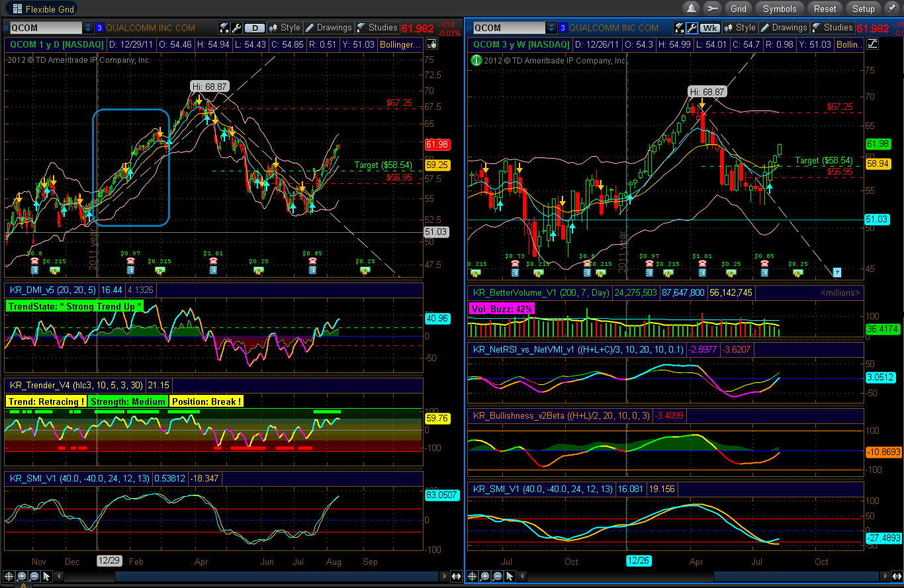Expand the symbol dropdown arrow in right chart
This screenshot has height=588, width=904.
coord(552,28)
